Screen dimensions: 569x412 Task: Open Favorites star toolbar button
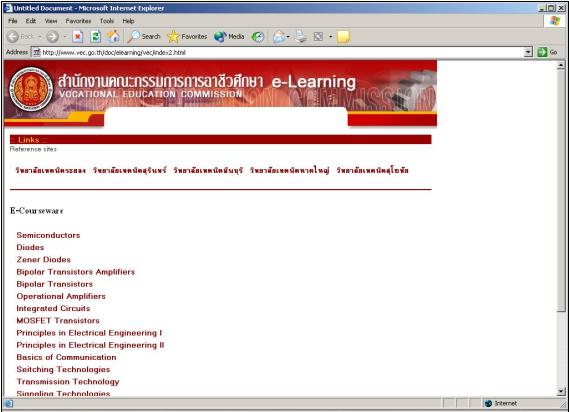(x=187, y=36)
